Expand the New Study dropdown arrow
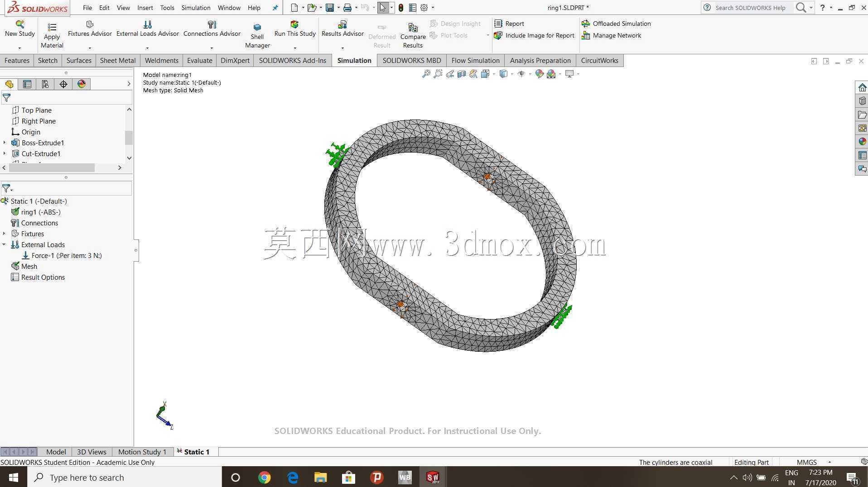 point(19,48)
